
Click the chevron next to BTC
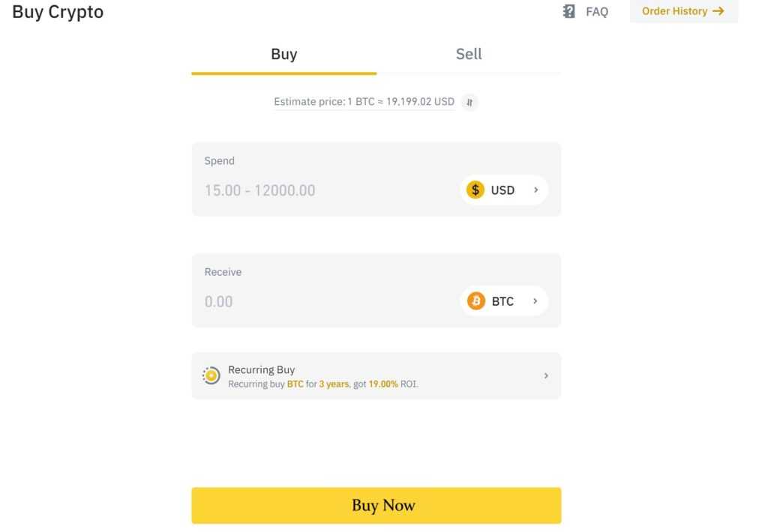point(535,300)
